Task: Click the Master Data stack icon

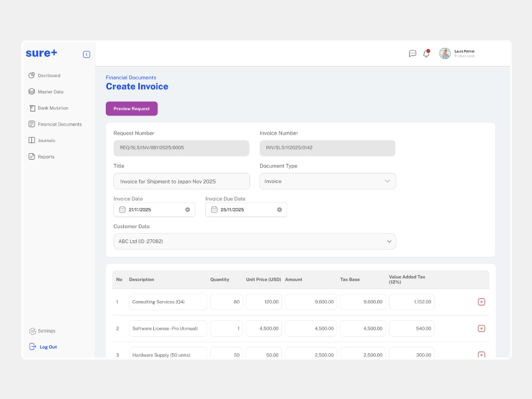Action: coord(31,92)
